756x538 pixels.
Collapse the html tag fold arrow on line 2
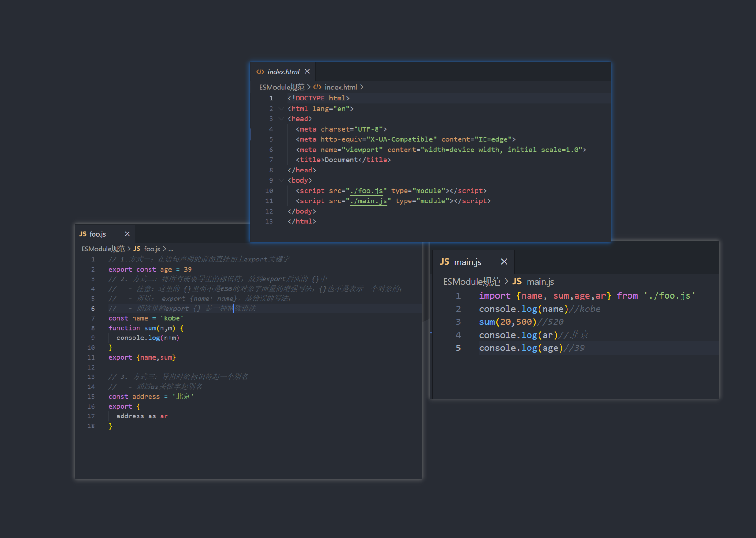coord(281,109)
